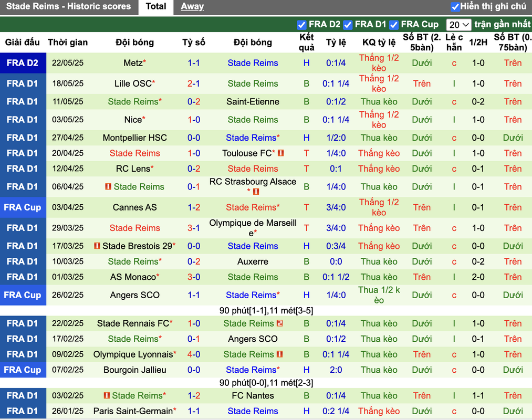Toggle the Hiển thị ghi chú checkbox
532x420 pixels.
click(455, 6)
